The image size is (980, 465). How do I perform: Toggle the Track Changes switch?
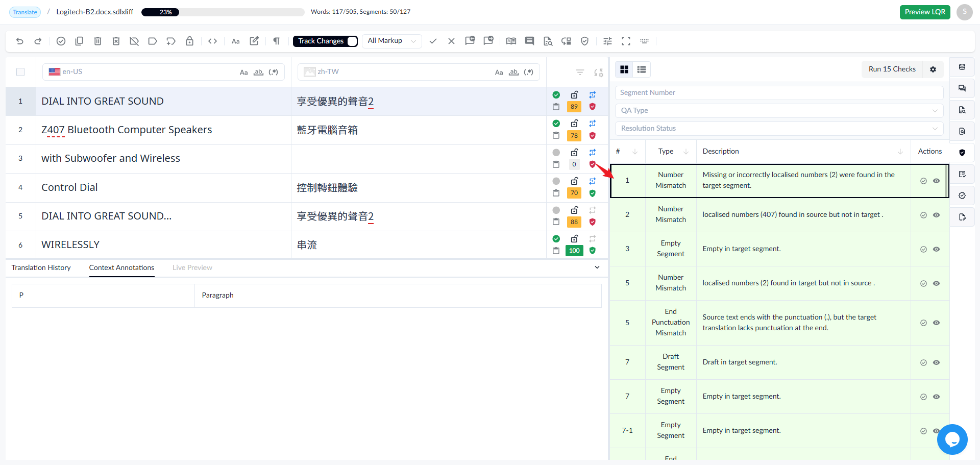tap(352, 41)
